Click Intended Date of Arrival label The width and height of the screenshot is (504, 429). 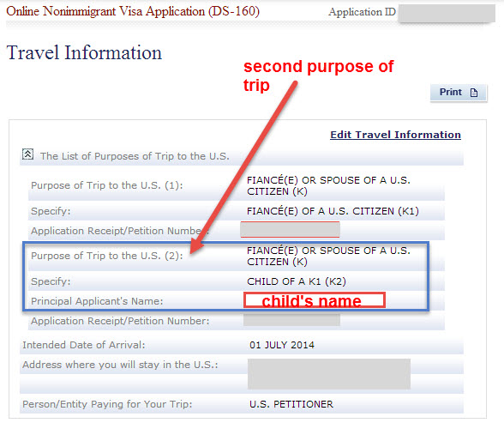tap(84, 345)
